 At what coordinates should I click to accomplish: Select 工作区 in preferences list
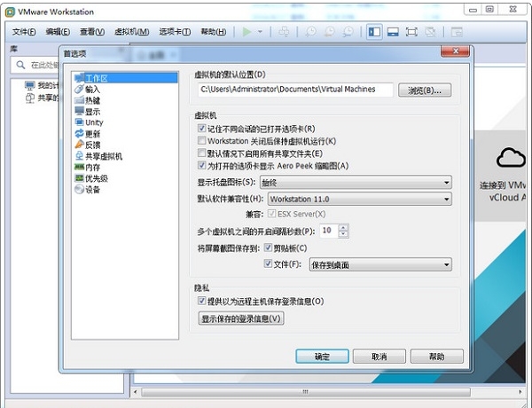click(126, 78)
